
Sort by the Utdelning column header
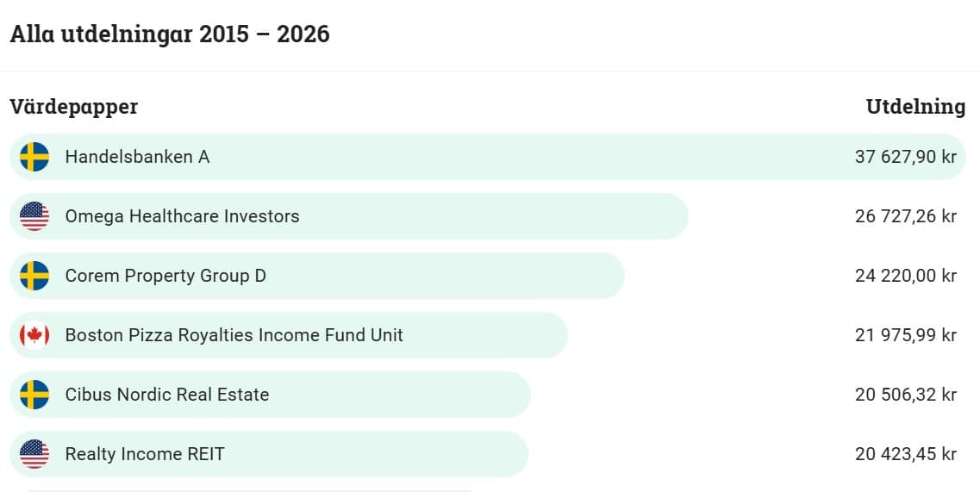coord(915,107)
